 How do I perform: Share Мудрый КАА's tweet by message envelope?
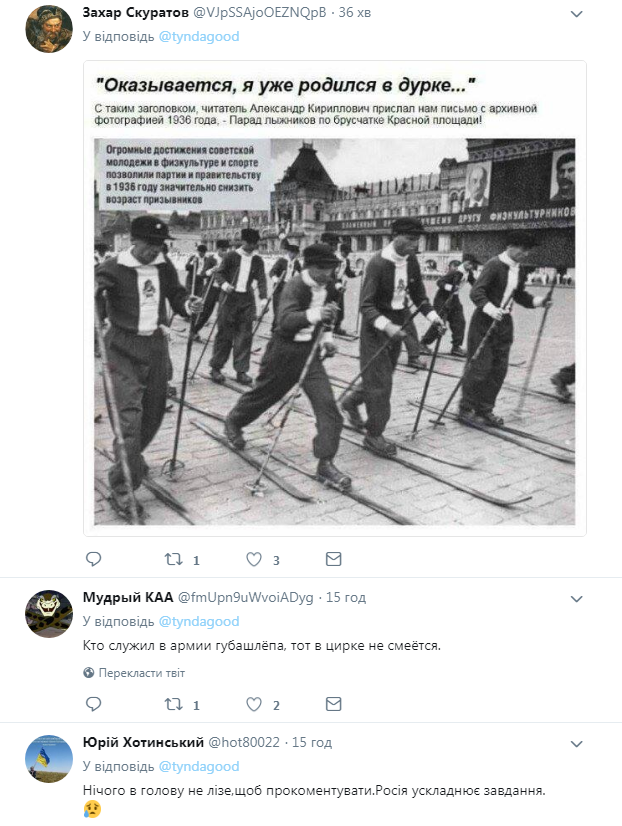[x=333, y=704]
